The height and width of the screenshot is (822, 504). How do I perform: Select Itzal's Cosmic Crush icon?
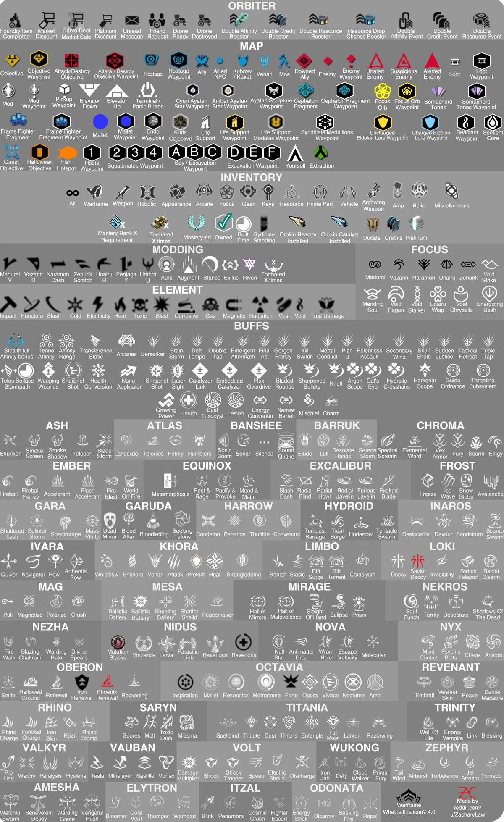coord(257,804)
